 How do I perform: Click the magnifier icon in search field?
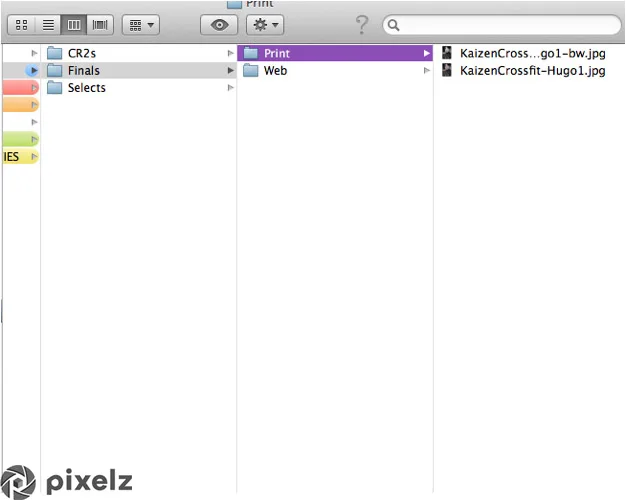pos(393,25)
